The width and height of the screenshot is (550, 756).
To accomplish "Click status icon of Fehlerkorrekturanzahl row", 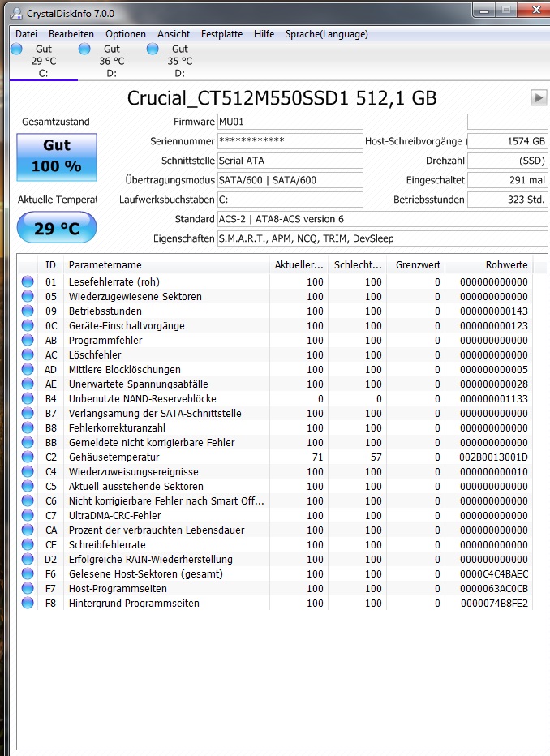I will pos(28,427).
